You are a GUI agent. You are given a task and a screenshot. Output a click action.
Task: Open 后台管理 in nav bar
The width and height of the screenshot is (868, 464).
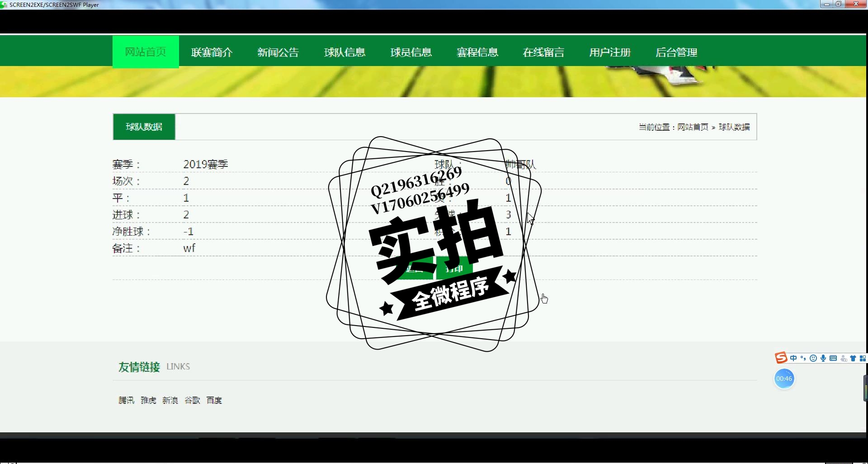pos(676,52)
